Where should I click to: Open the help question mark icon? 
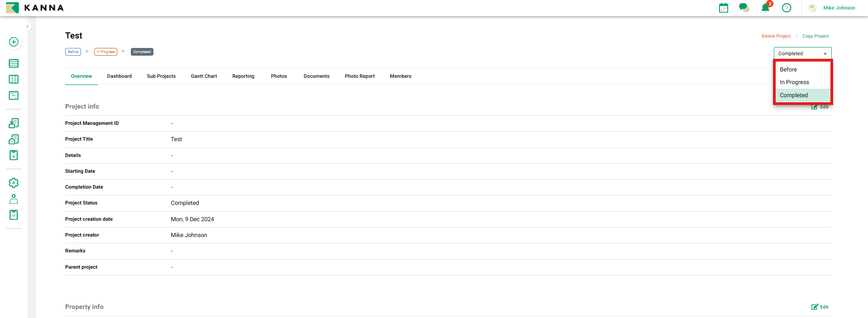click(x=786, y=8)
